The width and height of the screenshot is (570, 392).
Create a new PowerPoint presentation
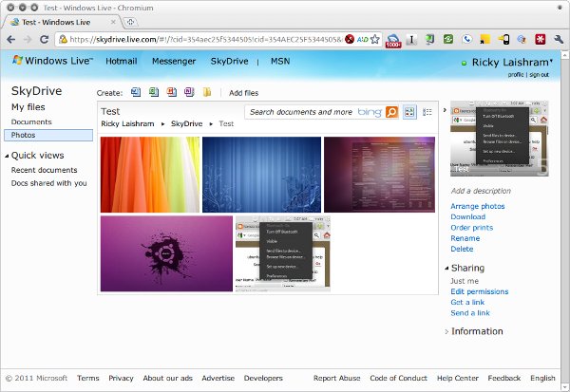tap(171, 92)
